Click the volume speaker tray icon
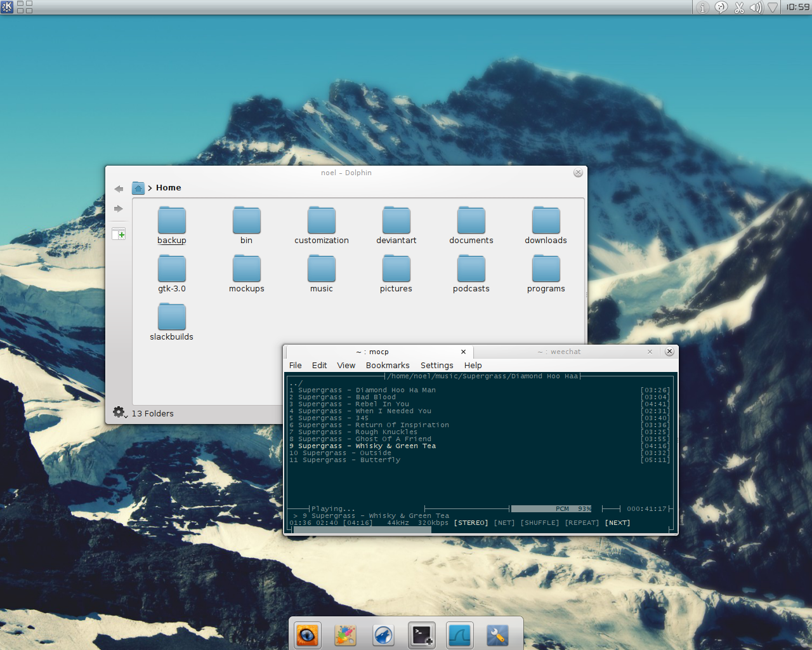Screen dimensions: 812x650 756,8
